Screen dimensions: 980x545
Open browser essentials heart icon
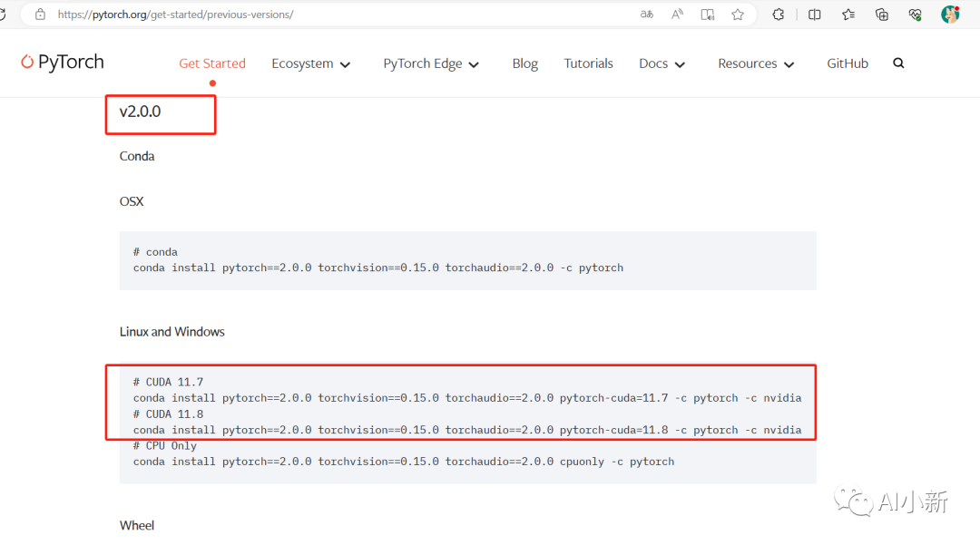[x=915, y=15]
